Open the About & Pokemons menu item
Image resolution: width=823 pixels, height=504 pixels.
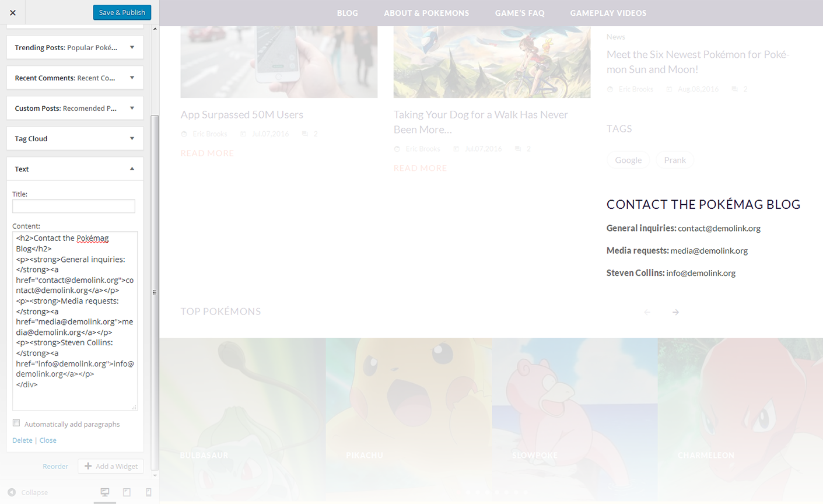click(x=426, y=13)
